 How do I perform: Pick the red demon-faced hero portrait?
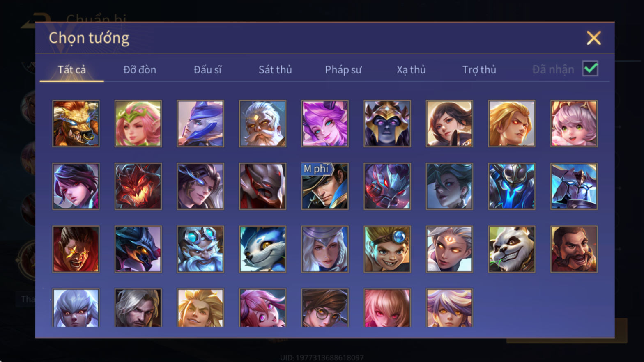point(138,186)
